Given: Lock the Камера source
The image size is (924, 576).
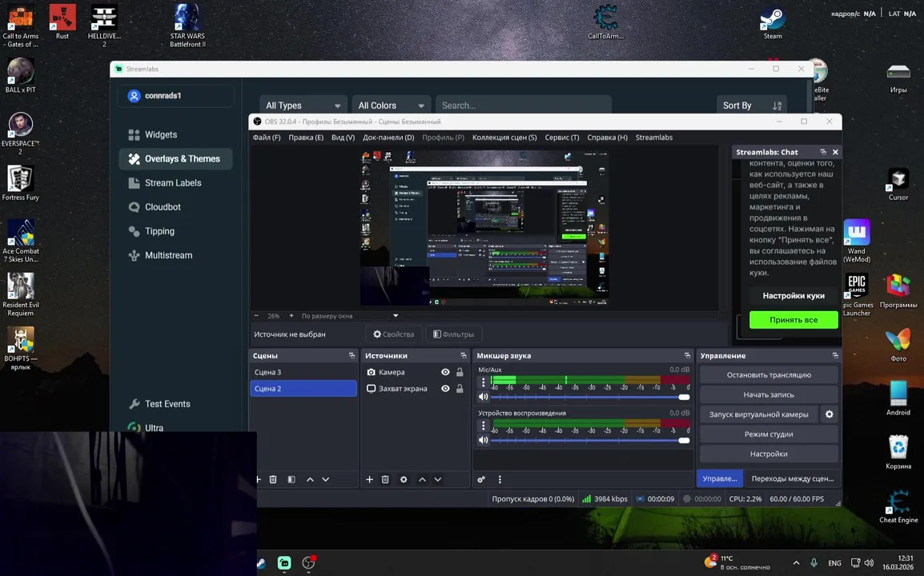Looking at the screenshot, I should [460, 372].
